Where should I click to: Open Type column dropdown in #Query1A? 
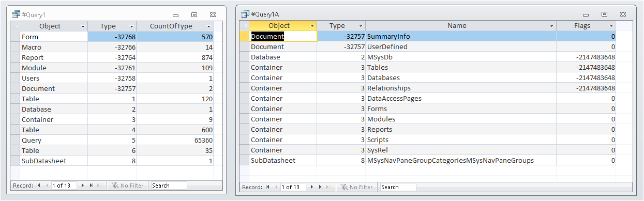coord(361,25)
